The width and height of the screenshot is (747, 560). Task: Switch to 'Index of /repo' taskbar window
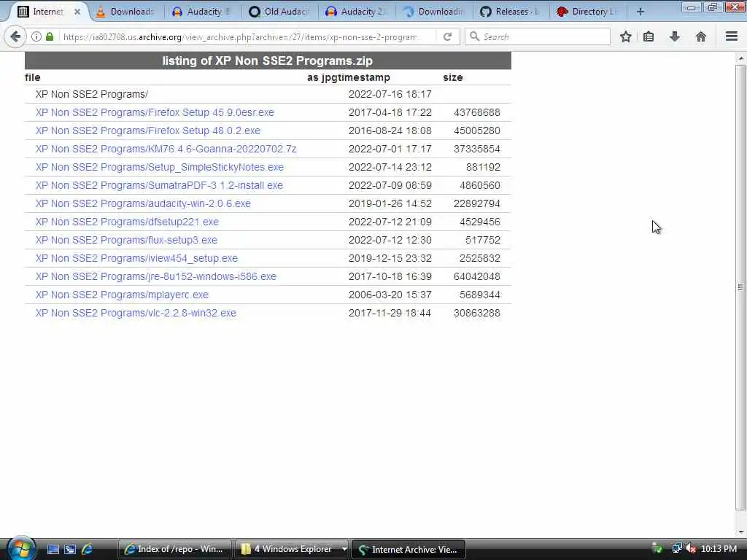pyautogui.click(x=175, y=550)
